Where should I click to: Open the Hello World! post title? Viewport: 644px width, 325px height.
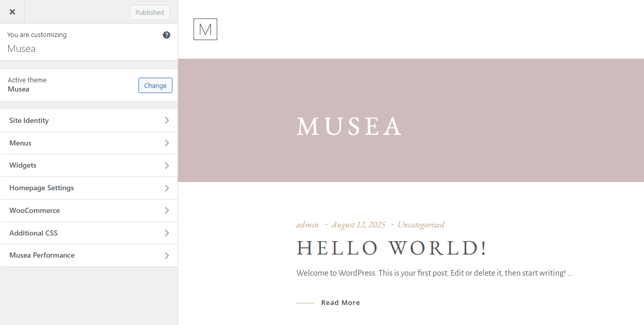tap(392, 248)
